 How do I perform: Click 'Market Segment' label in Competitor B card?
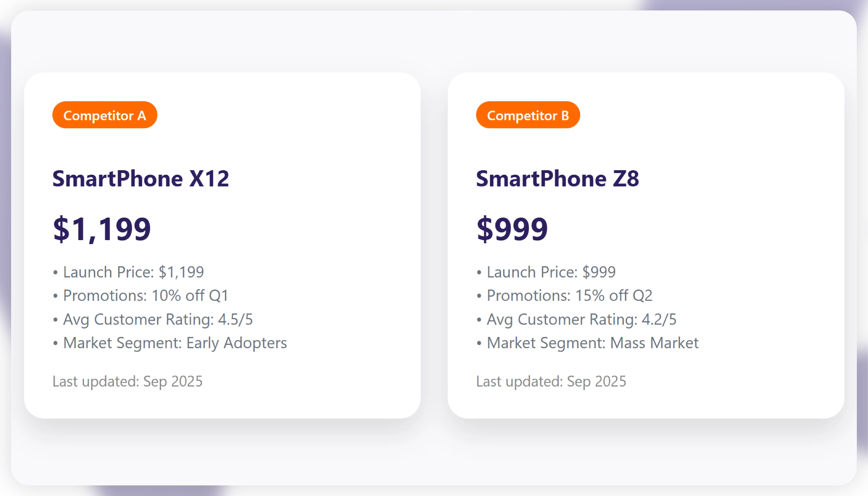[546, 343]
